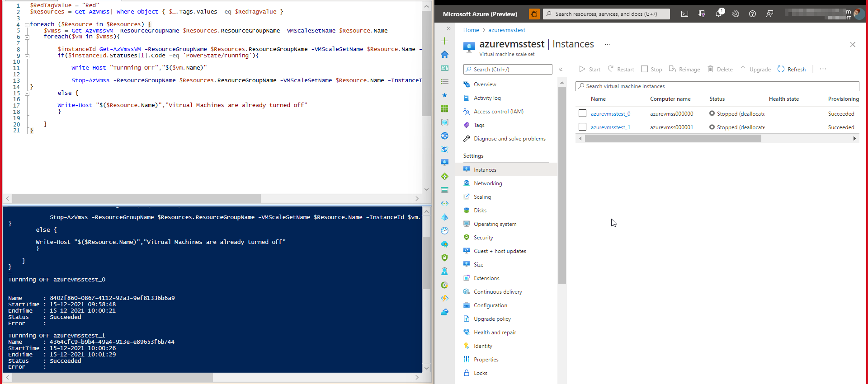Click the Create a resource plus icon

[445, 41]
